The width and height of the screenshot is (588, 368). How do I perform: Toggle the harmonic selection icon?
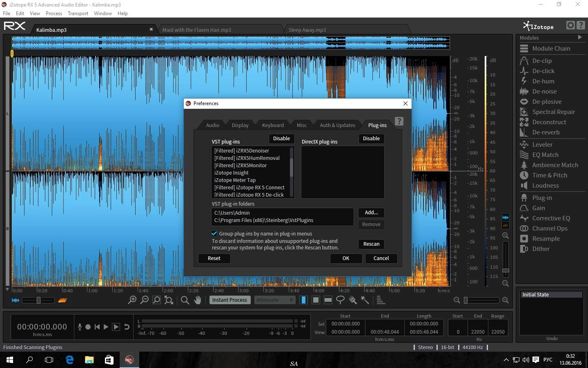click(x=381, y=300)
